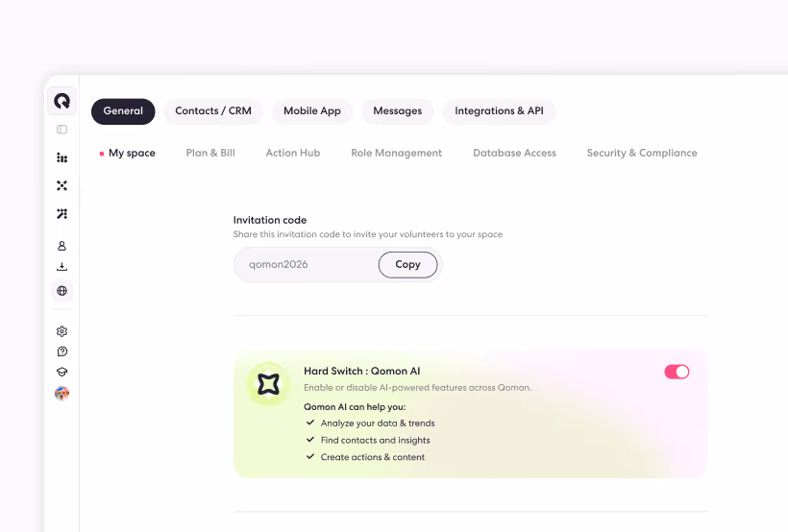The width and height of the screenshot is (788, 532).
Task: Open the magic wand icon in sidebar
Action: (62, 214)
